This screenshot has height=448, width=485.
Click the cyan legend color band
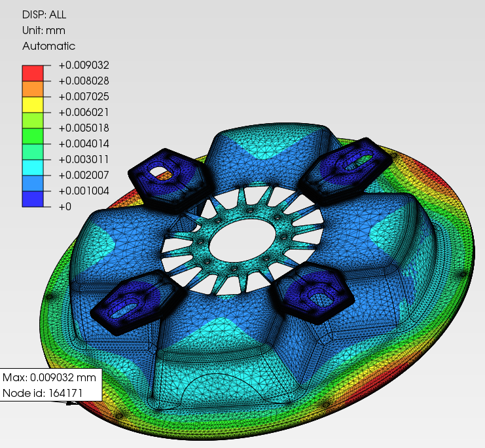(33, 168)
